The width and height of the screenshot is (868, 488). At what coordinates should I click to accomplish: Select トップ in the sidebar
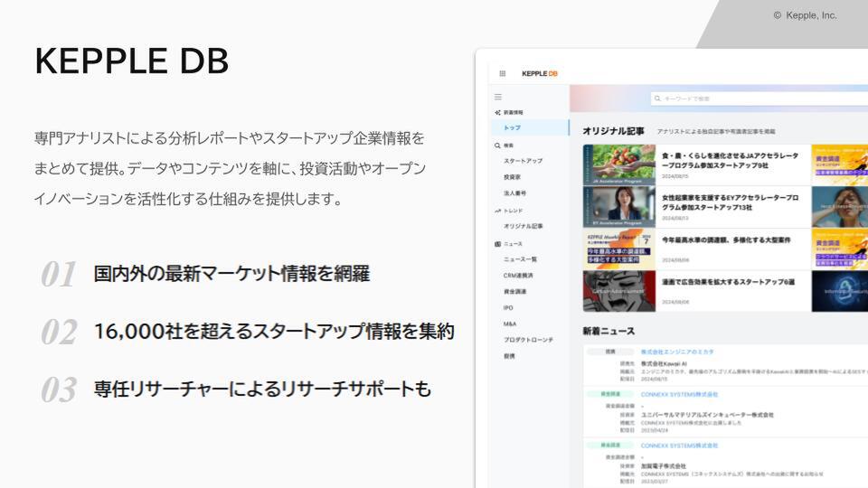pos(530,127)
